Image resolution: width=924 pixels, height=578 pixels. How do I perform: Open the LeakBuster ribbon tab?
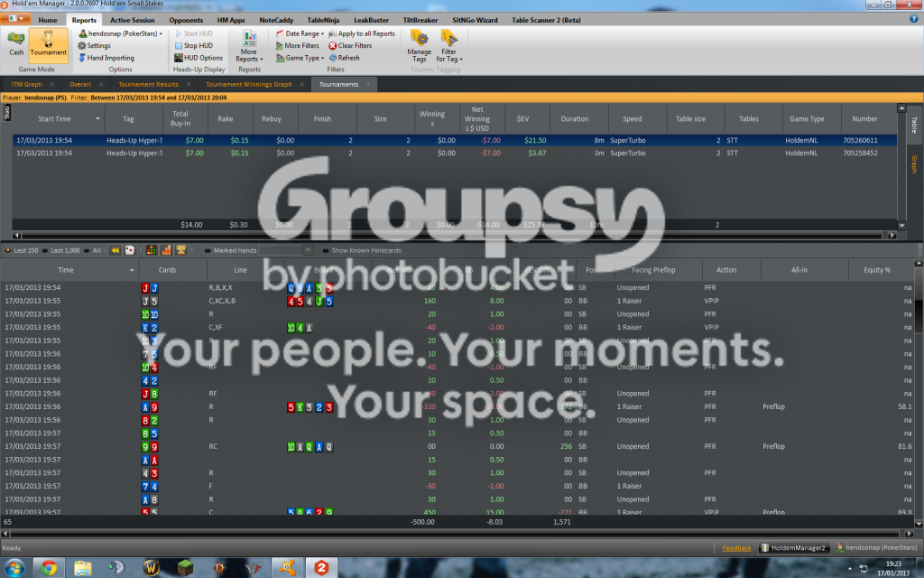tap(371, 20)
